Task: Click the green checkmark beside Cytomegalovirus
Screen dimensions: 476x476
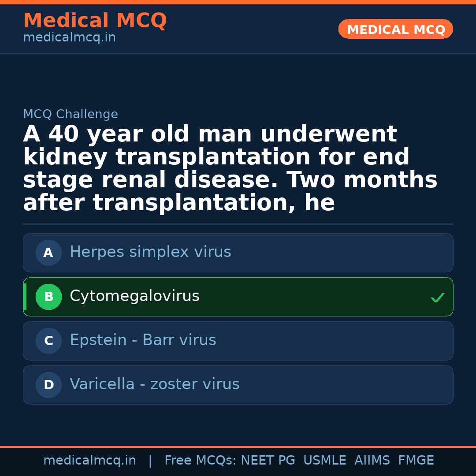Action: tap(437, 298)
